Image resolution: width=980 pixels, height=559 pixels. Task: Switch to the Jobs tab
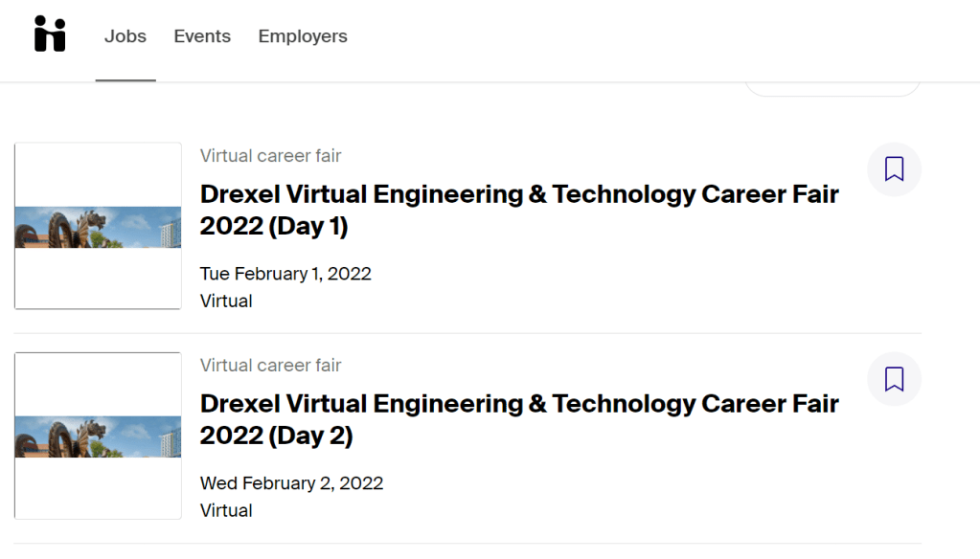point(125,36)
